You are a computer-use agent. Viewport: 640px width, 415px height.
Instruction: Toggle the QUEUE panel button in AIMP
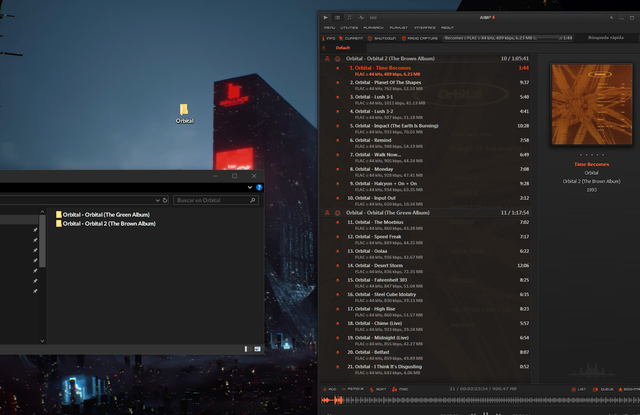click(x=603, y=389)
